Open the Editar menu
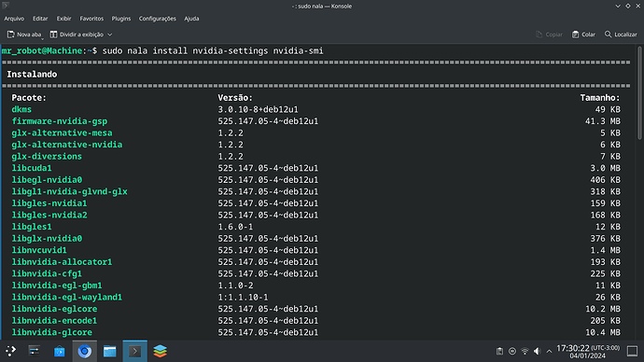This screenshot has width=644, height=362. tap(40, 19)
